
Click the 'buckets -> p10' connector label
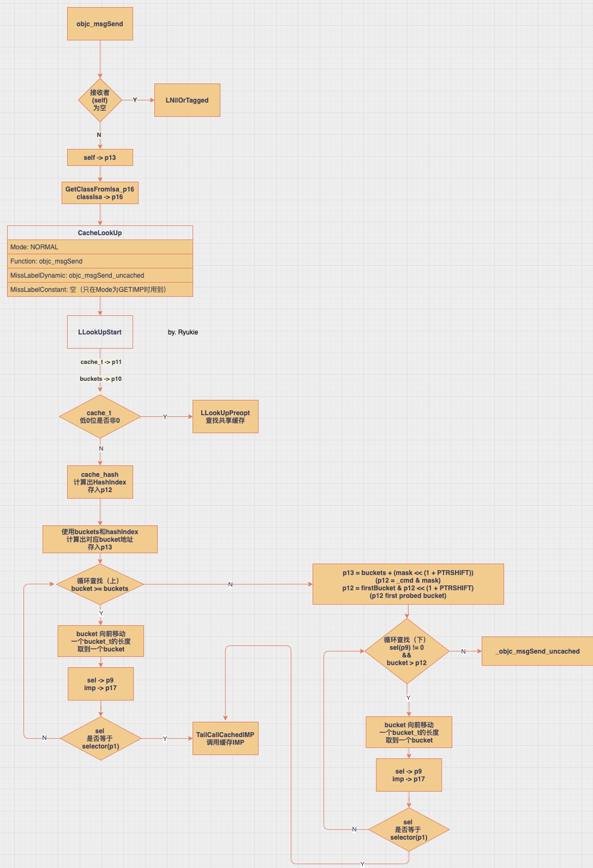click(101, 379)
